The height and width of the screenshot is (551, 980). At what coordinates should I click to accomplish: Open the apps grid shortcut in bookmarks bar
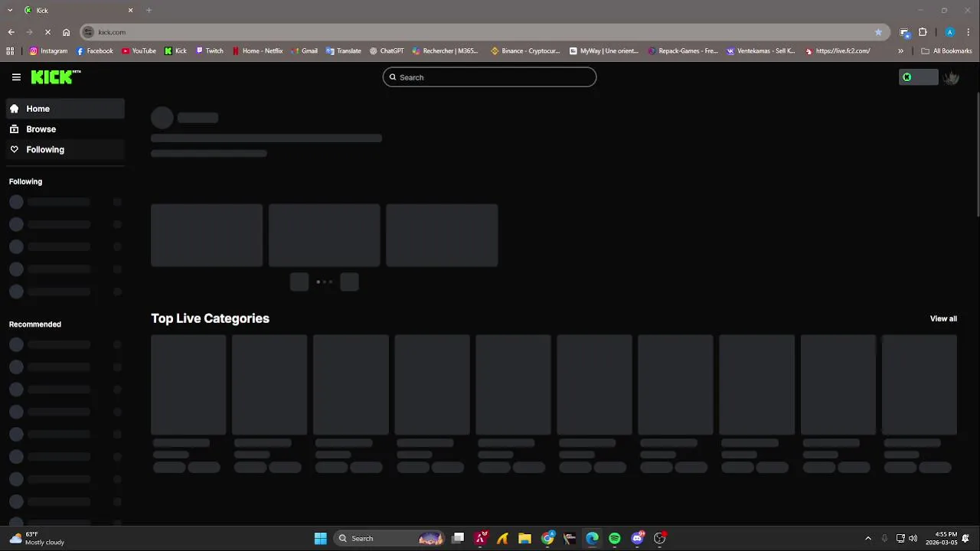(10, 51)
